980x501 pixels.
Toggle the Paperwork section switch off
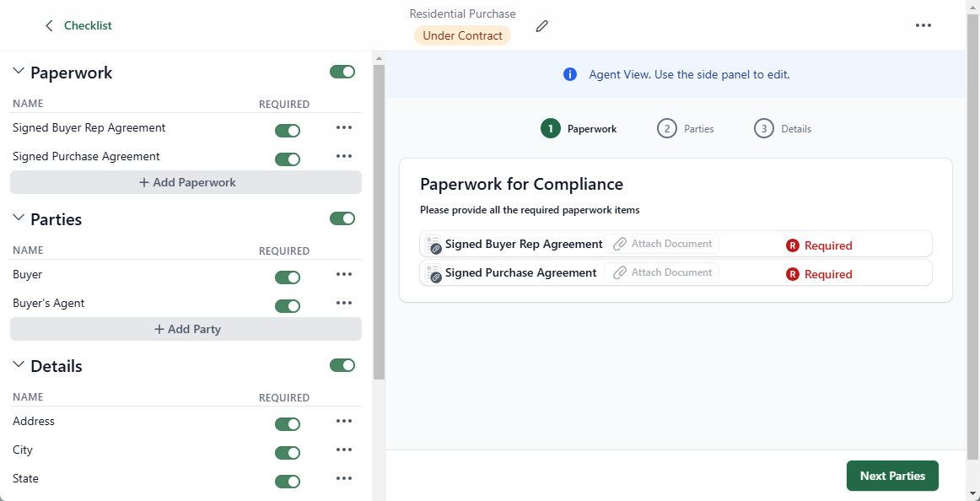(342, 72)
